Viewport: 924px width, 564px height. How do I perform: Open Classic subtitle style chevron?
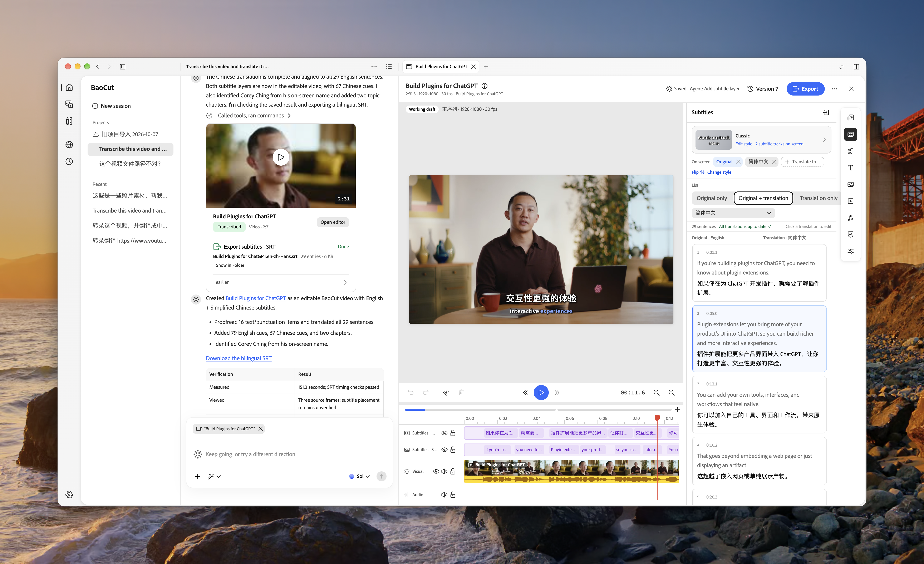pyautogui.click(x=824, y=140)
